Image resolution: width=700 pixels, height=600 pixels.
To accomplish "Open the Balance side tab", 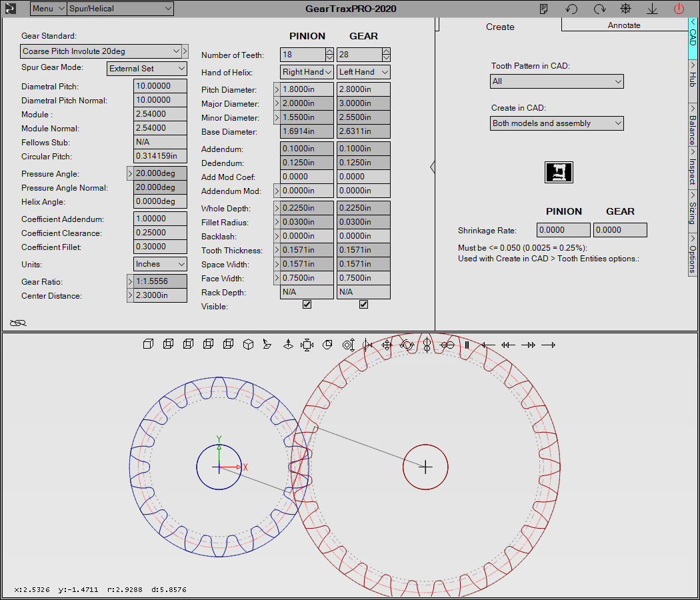I will pos(693,125).
